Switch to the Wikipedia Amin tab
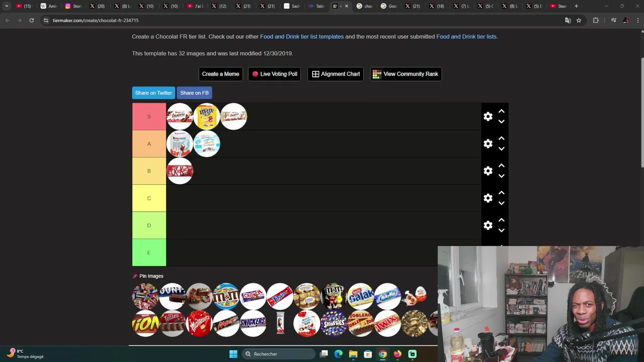 [49, 6]
